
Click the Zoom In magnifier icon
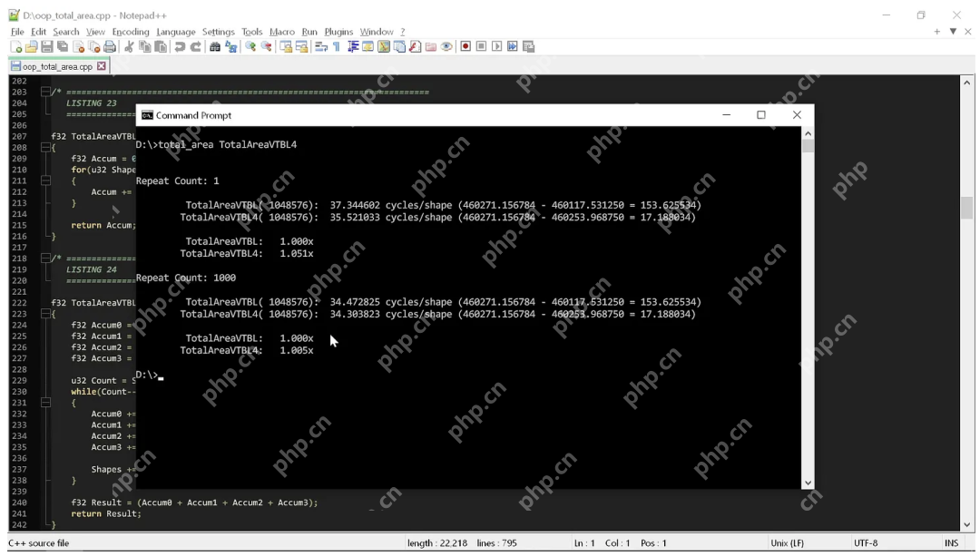[250, 47]
